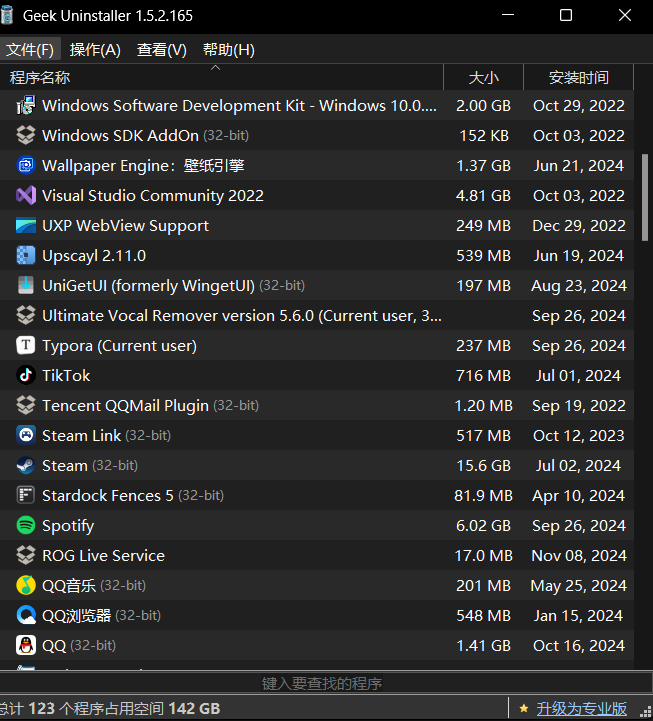Screen dimensions: 653x721
Task: Click the 4.81 GB size value
Action: coord(483,195)
